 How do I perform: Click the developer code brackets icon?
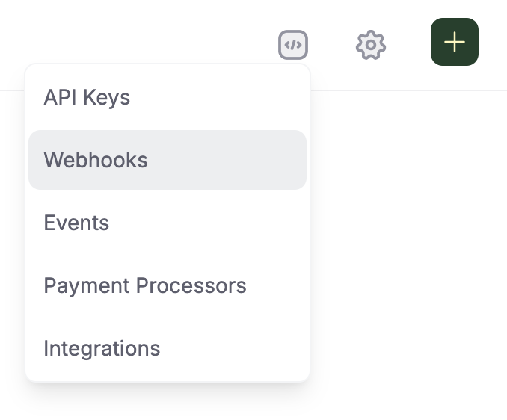pyautogui.click(x=293, y=45)
